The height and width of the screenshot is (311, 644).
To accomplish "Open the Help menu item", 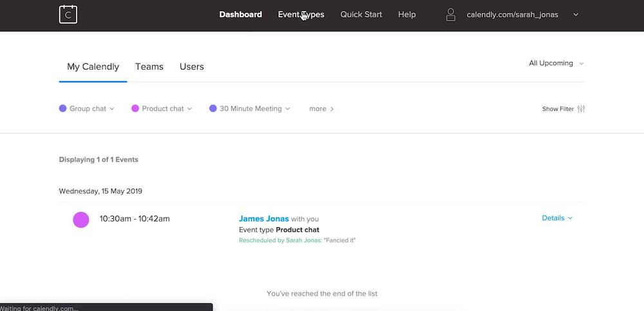I will coord(406,14).
